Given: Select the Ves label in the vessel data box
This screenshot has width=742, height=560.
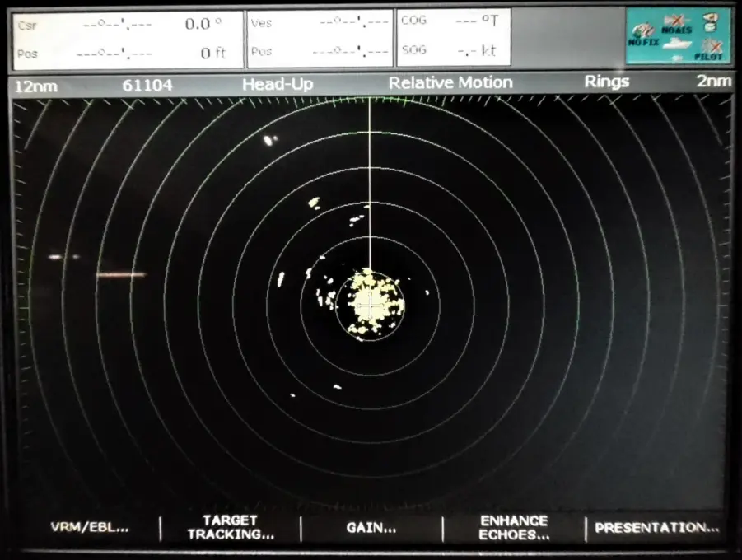Looking at the screenshot, I should coord(261,23).
